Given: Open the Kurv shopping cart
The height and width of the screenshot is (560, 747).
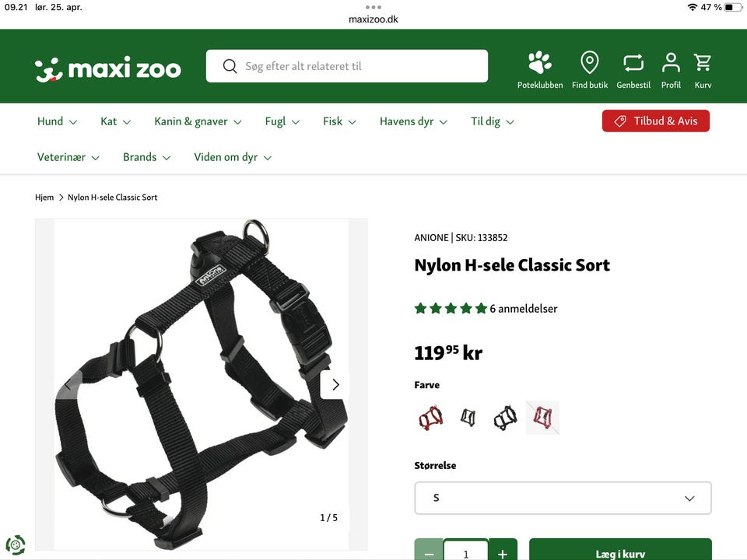Looking at the screenshot, I should click(703, 62).
